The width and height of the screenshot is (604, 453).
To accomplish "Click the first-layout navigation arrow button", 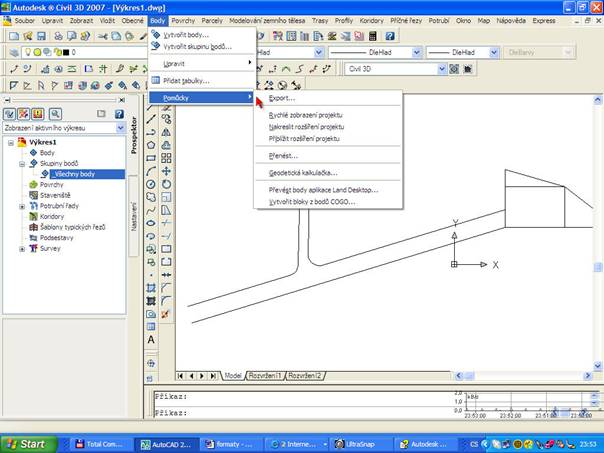I will pyautogui.click(x=180, y=376).
